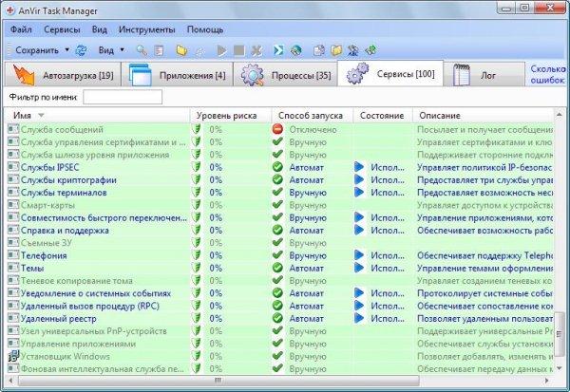Switch to the Приложения [4] tab
This screenshot has width=570, height=392.
(x=177, y=75)
